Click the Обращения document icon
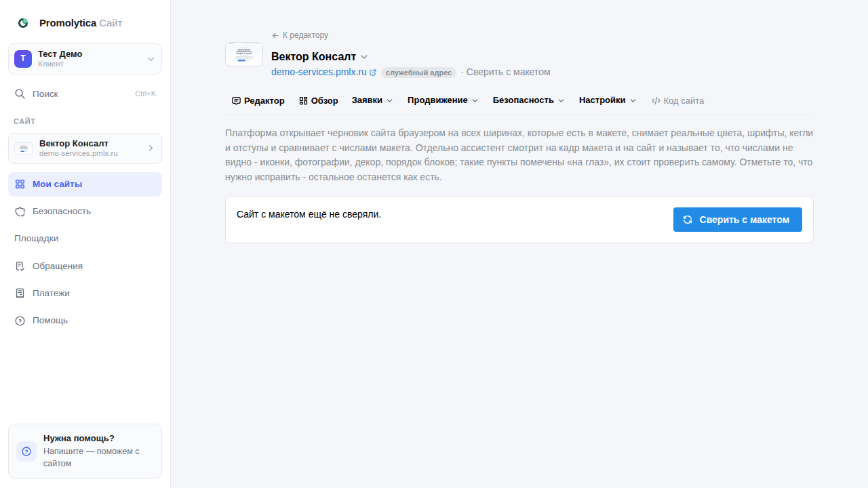The image size is (868, 488). [20, 266]
